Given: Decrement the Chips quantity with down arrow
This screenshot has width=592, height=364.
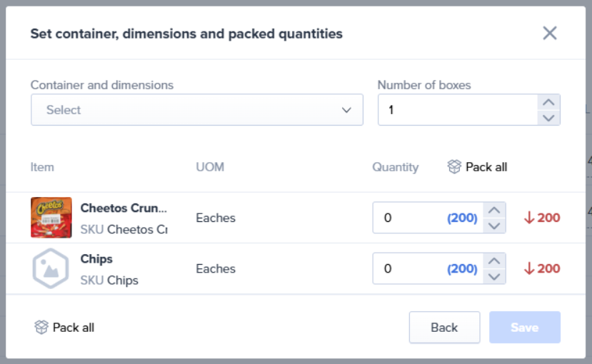Looking at the screenshot, I should (494, 277).
